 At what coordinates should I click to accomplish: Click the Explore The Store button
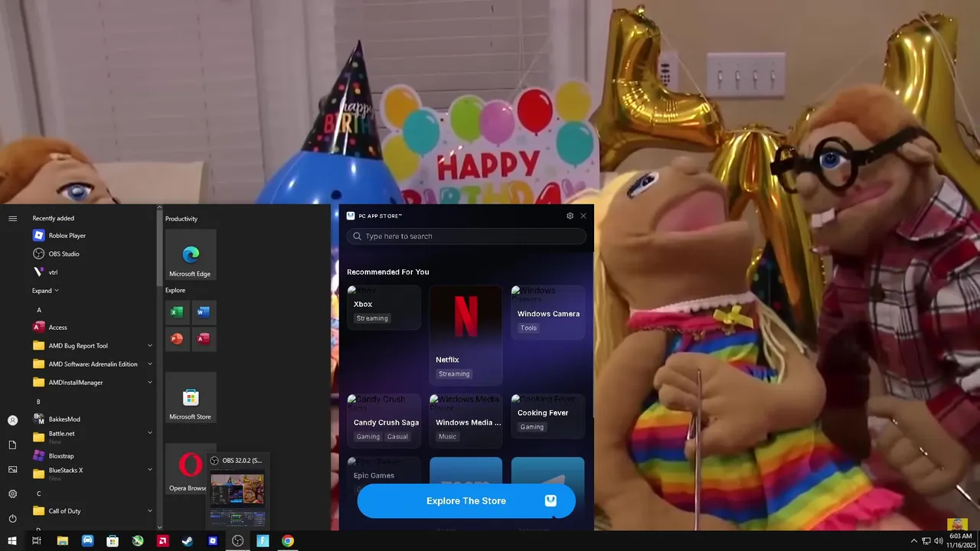click(466, 501)
